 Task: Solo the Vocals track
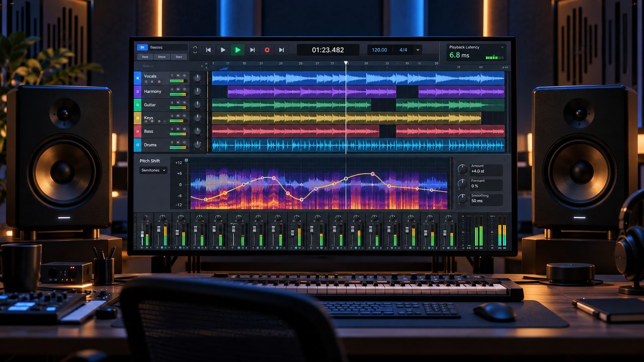[x=172, y=75]
